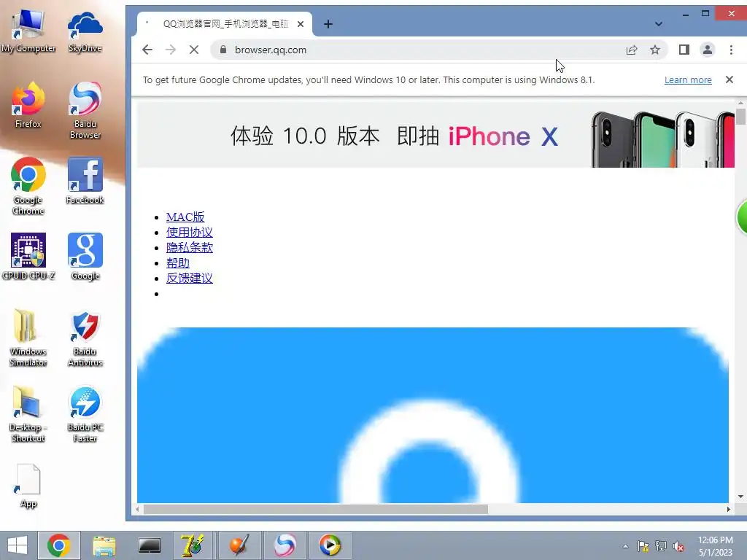Select the Google desktop shortcut

[x=85, y=257]
